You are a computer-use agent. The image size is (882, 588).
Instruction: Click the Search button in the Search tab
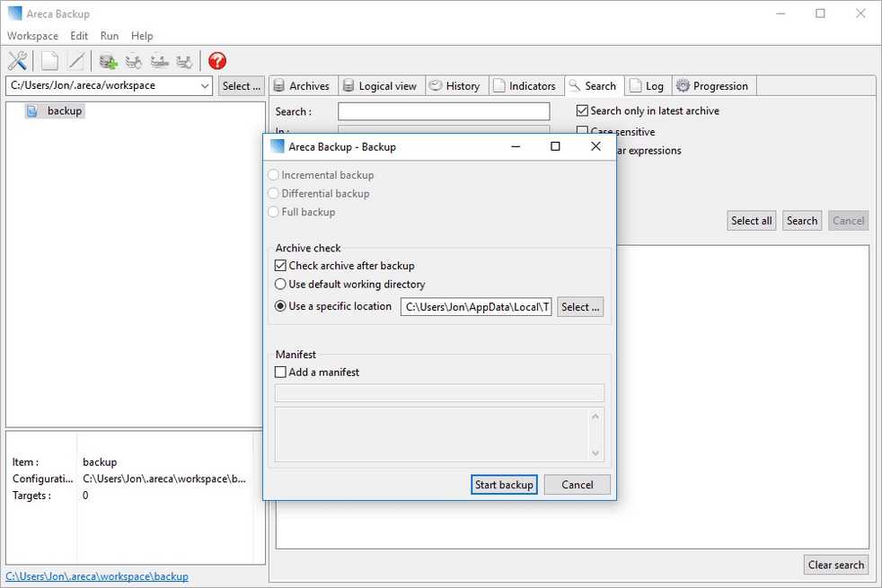coord(801,221)
